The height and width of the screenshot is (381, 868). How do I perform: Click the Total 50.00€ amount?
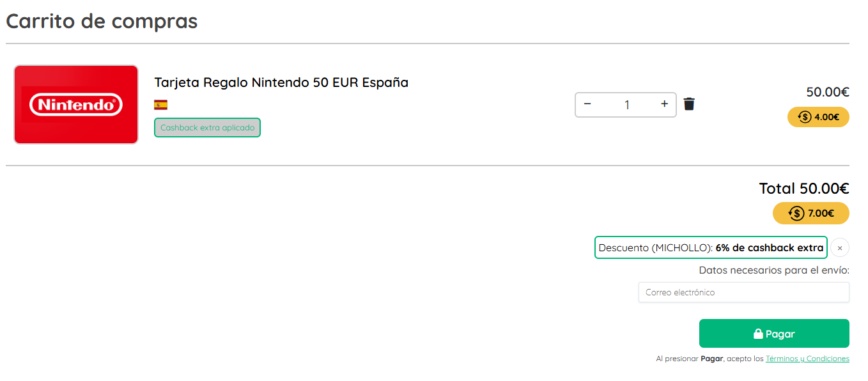(803, 189)
